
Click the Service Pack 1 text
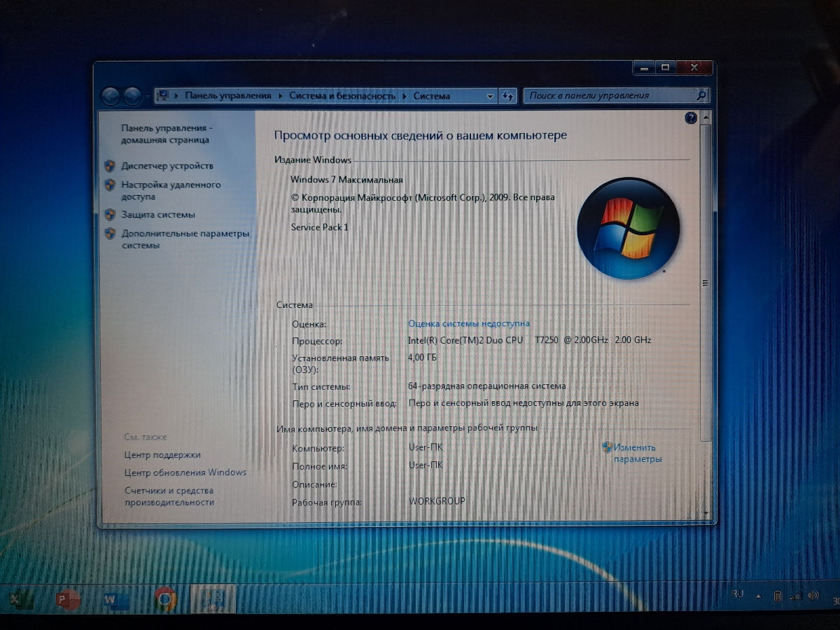click(319, 227)
